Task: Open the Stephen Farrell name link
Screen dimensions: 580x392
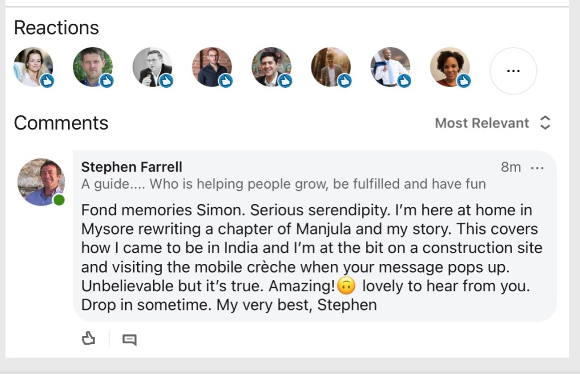Action: tap(131, 167)
